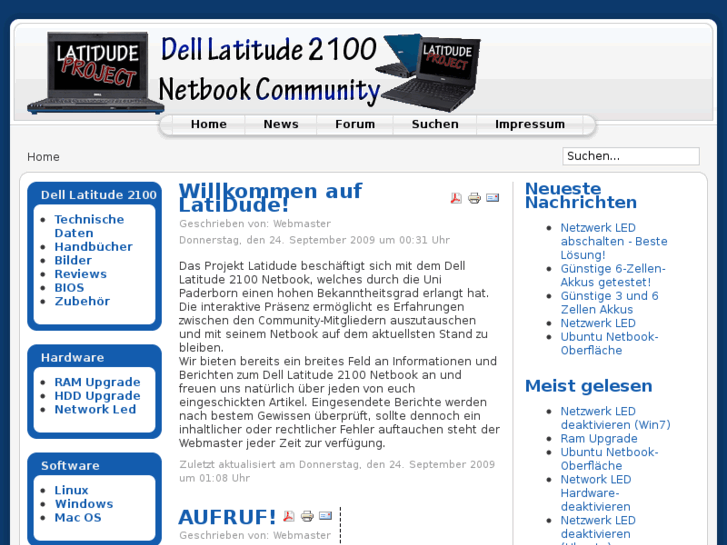Email the Willkommen article via envelope icon
The image size is (727, 545).
(x=492, y=198)
